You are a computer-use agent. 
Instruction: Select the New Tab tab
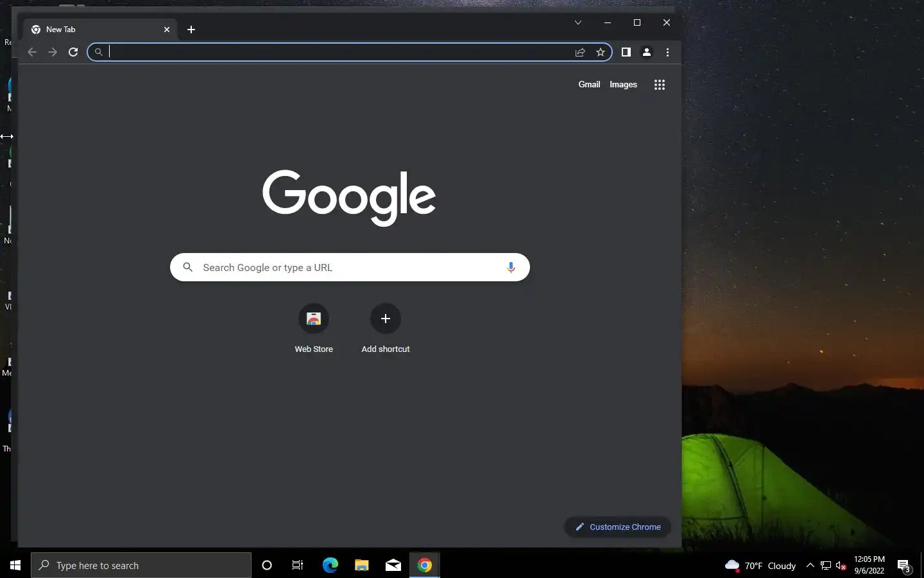pos(101,30)
